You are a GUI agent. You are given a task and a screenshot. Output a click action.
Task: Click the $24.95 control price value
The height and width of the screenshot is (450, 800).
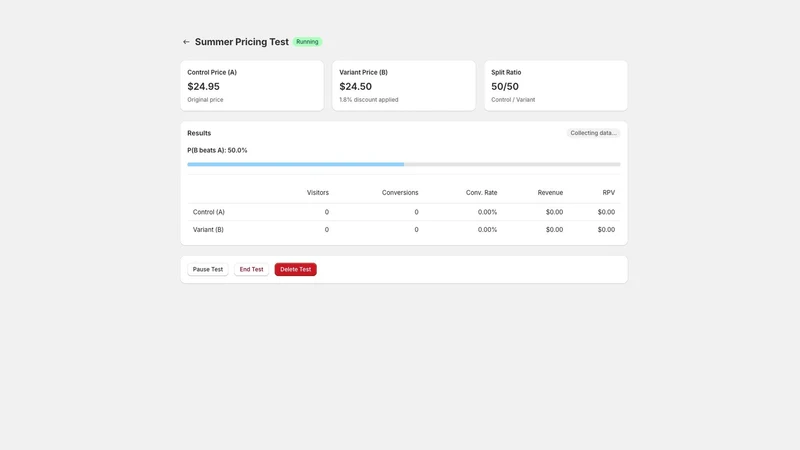[204, 87]
